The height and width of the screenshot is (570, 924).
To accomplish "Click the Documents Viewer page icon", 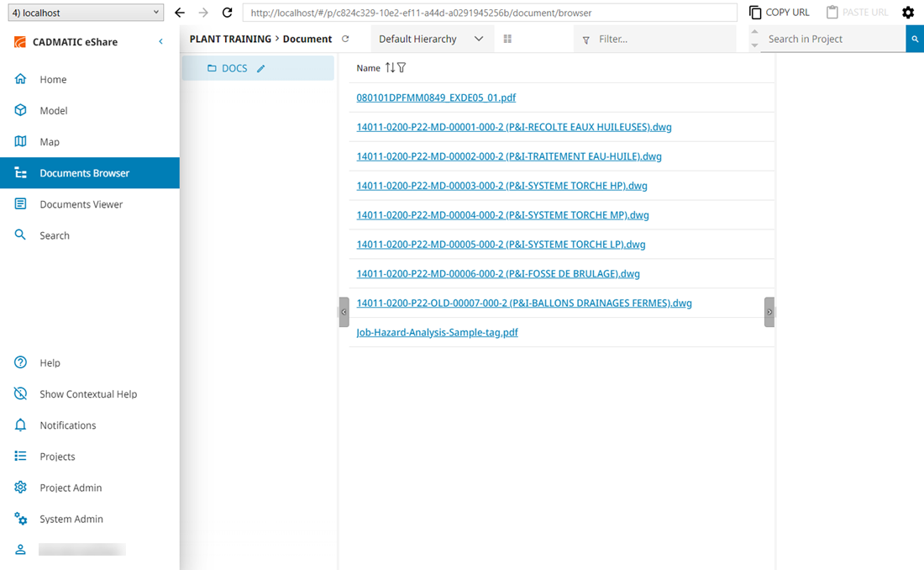I will pos(21,203).
